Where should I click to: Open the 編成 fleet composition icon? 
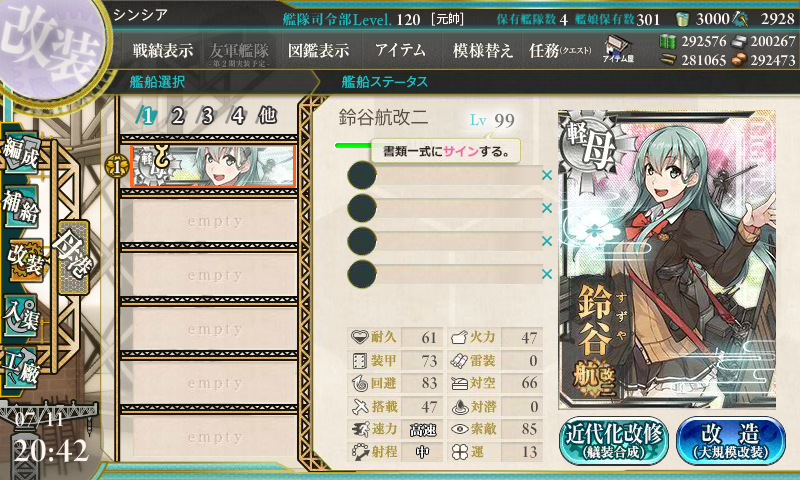pyautogui.click(x=21, y=153)
